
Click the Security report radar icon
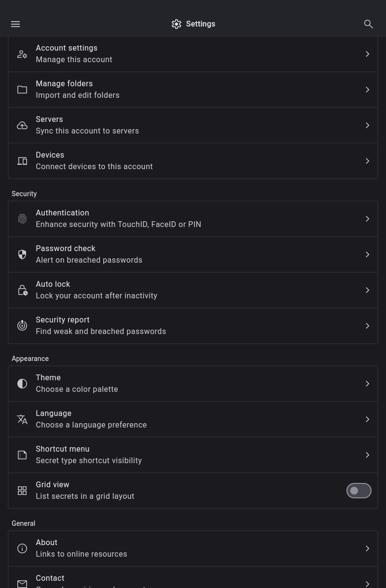(x=22, y=326)
